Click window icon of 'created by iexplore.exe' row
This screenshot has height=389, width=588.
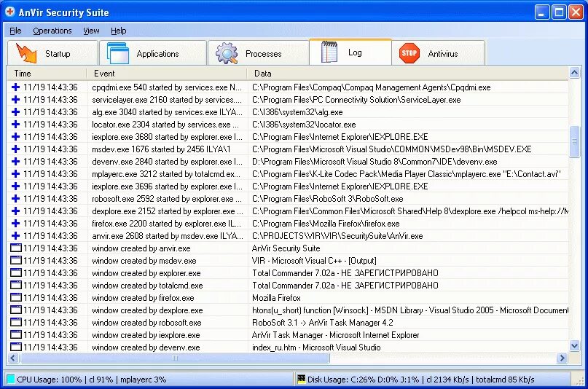(x=16, y=334)
